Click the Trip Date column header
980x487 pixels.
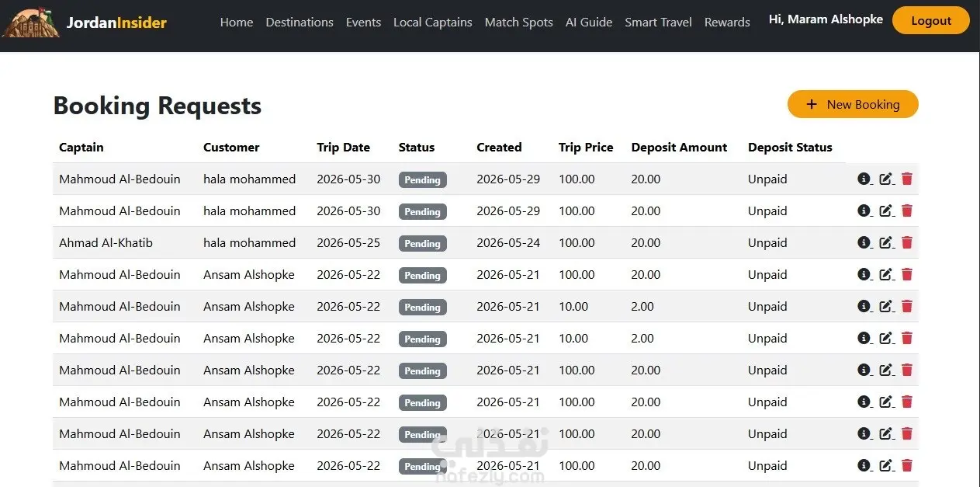(343, 147)
